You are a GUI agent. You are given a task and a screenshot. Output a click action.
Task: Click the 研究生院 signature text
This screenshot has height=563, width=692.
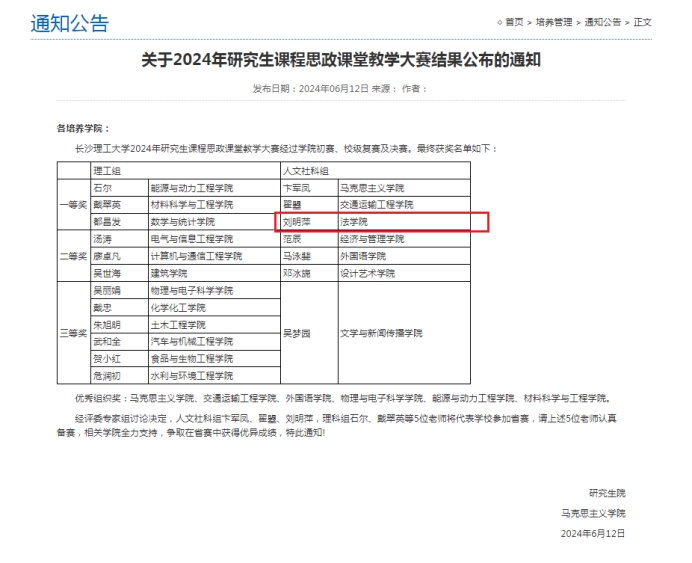pyautogui.click(x=606, y=493)
